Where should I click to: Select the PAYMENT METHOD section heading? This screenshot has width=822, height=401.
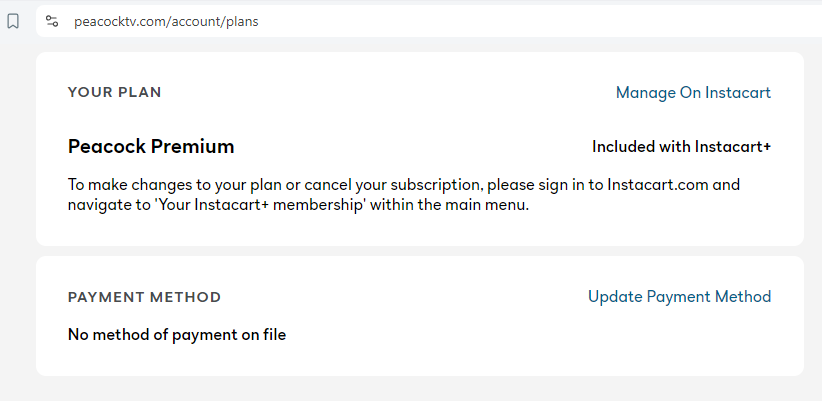pos(144,297)
